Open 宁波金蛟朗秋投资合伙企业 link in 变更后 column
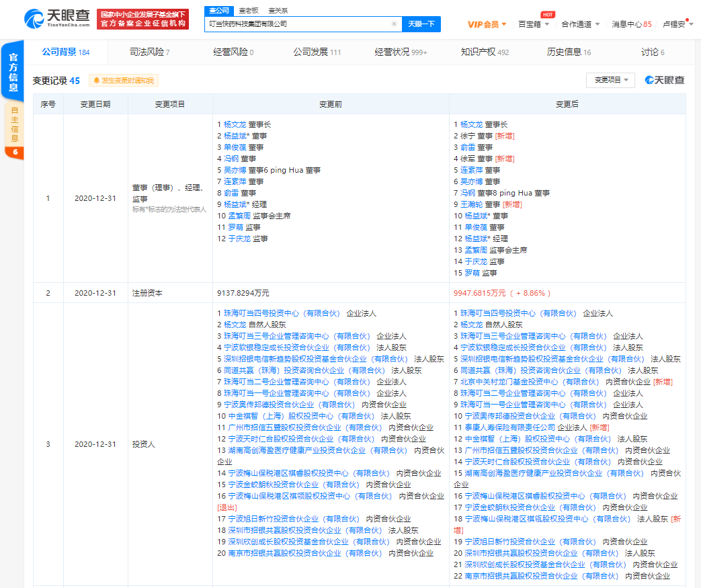 [530, 508]
